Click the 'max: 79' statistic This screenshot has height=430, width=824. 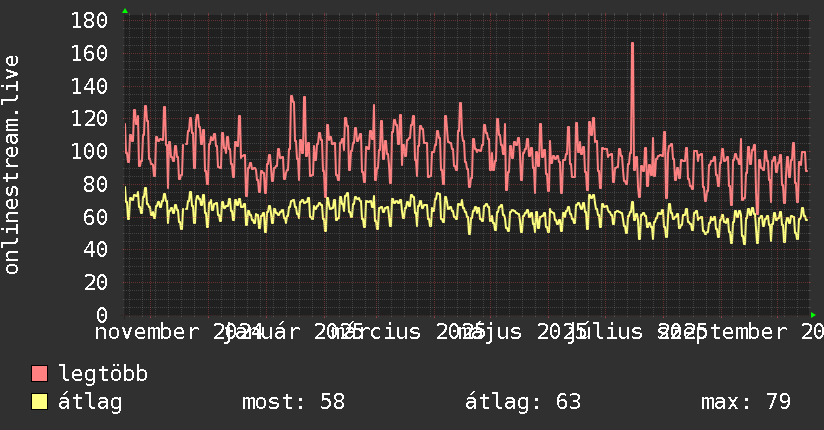click(x=746, y=402)
